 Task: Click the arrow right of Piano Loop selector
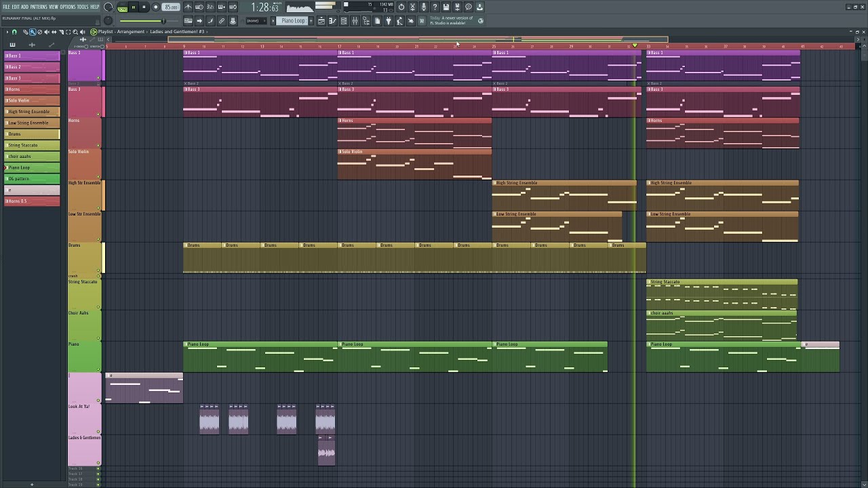point(311,20)
